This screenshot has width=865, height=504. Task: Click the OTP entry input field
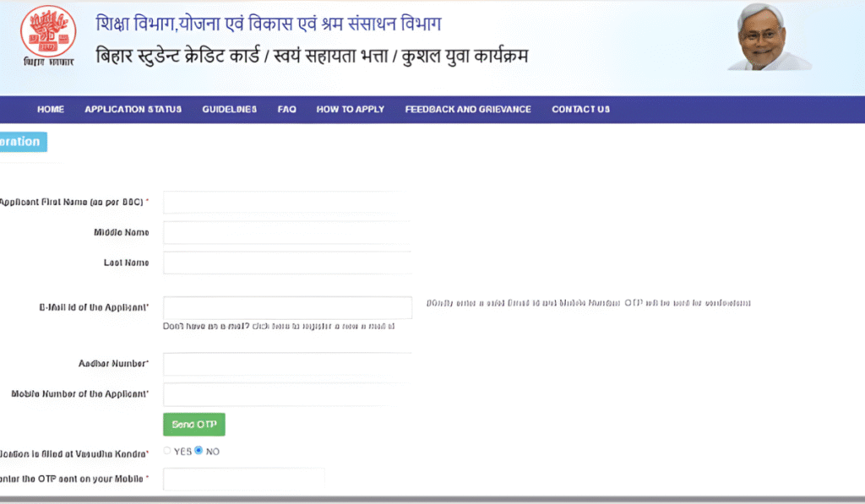(x=243, y=480)
